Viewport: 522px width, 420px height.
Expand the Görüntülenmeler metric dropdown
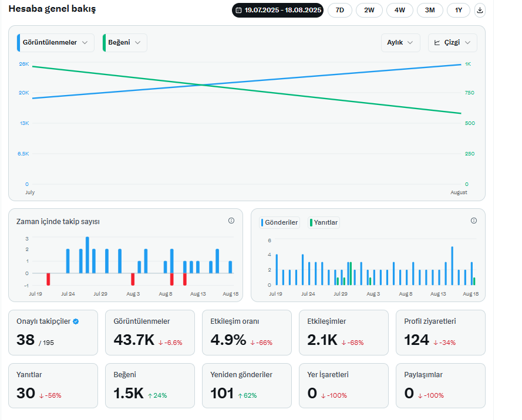click(x=56, y=43)
